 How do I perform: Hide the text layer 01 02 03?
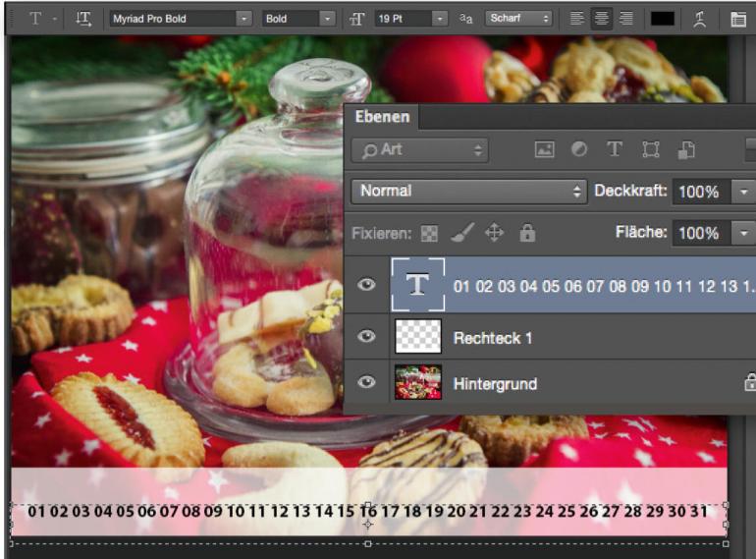tap(366, 285)
